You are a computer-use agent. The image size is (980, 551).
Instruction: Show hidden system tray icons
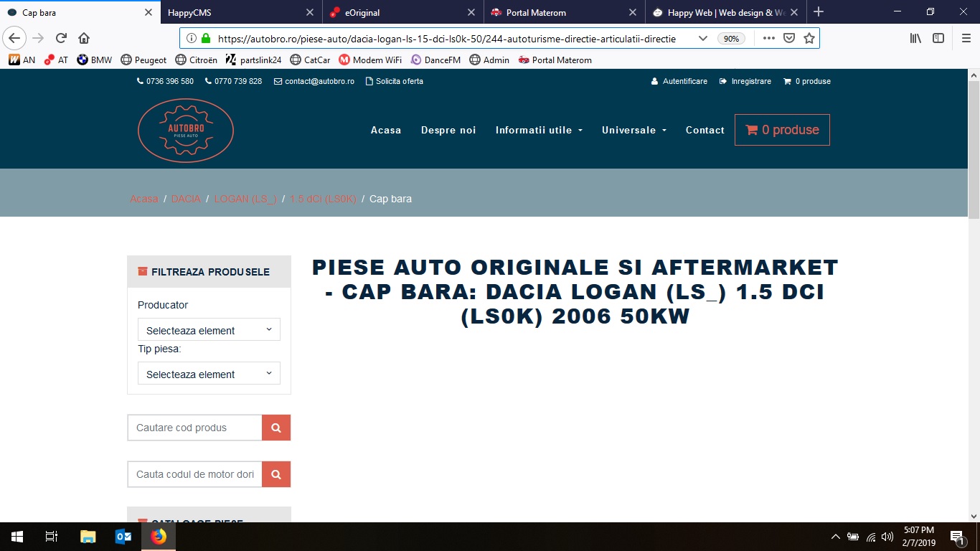coord(835,537)
